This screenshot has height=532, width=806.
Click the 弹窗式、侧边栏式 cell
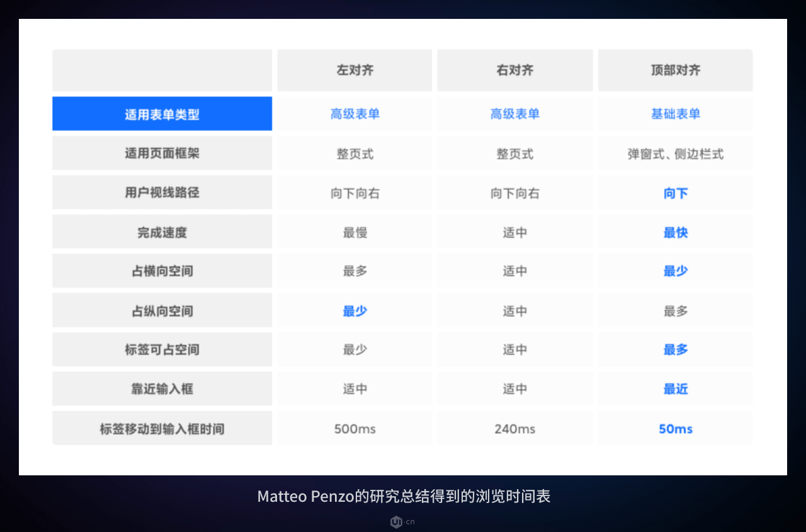click(676, 154)
